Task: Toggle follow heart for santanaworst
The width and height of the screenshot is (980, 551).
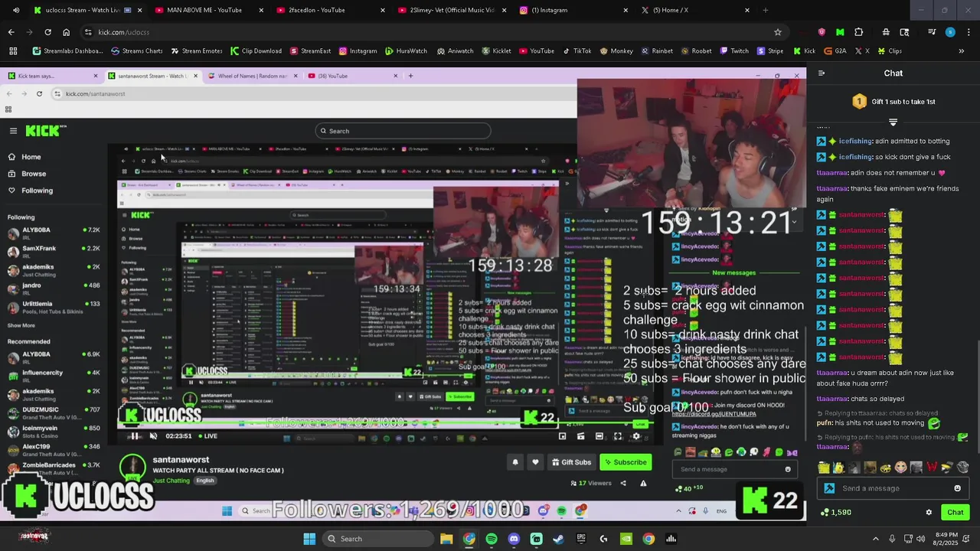Action: (x=535, y=462)
